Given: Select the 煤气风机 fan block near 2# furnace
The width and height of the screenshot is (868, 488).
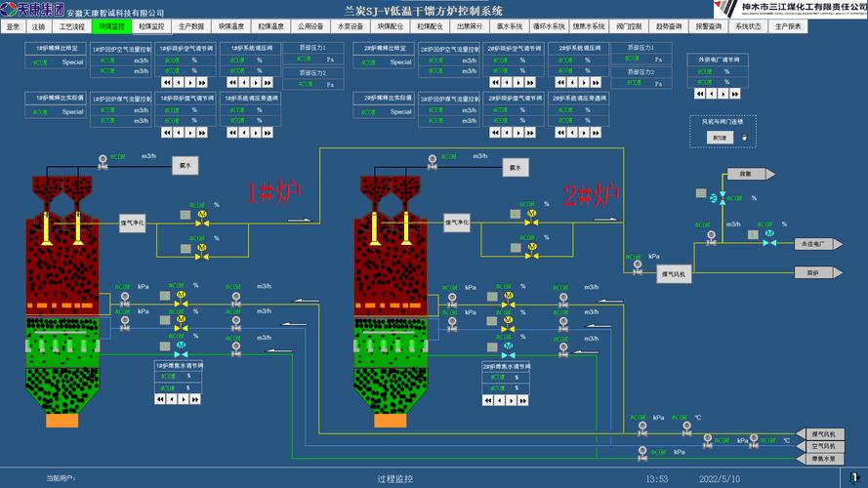Looking at the screenshot, I should [x=674, y=274].
